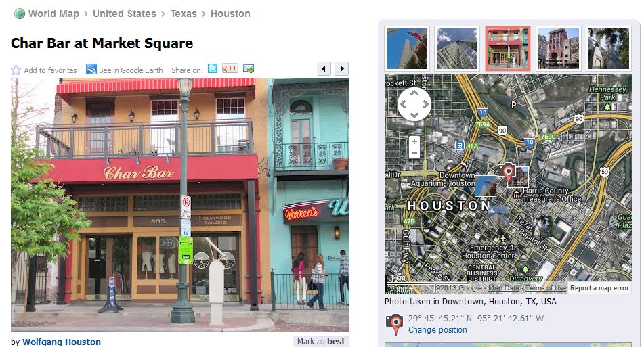
Task: Click the Downtown Aquarium Houston map label
Action: (x=443, y=179)
